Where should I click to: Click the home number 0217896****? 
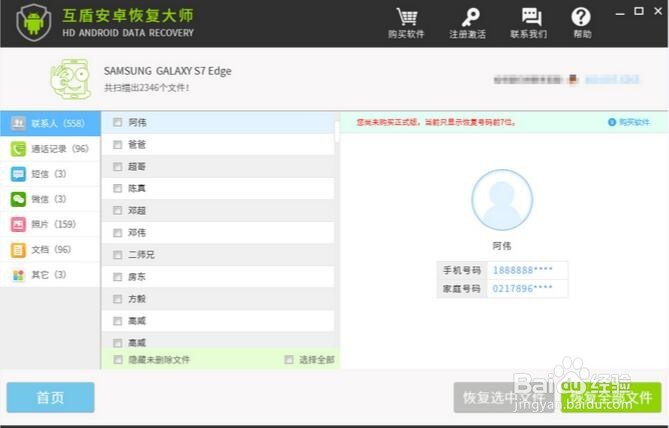click(522, 289)
